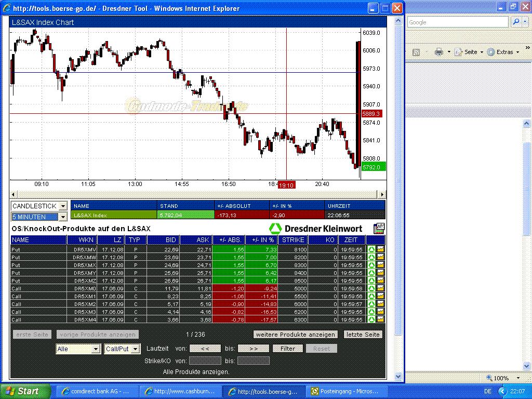
Task: Click the printer icon in the browser toolbar
Action: tap(438, 52)
